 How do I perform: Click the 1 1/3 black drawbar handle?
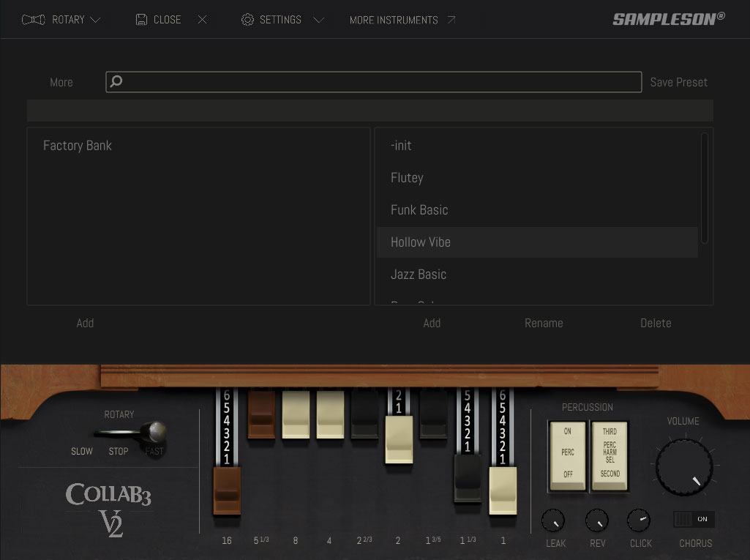coord(468,478)
